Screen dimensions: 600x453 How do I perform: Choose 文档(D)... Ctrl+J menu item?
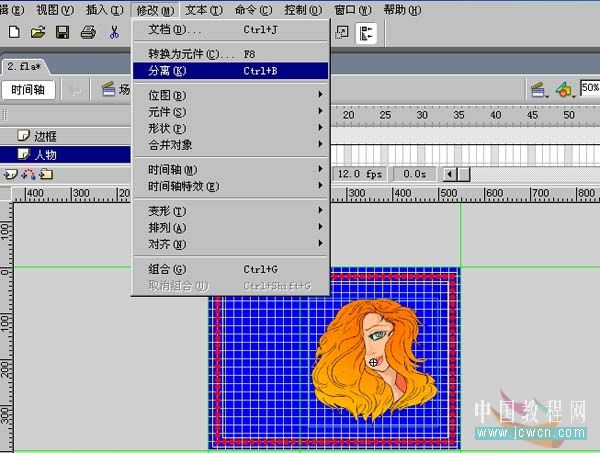coord(230,29)
